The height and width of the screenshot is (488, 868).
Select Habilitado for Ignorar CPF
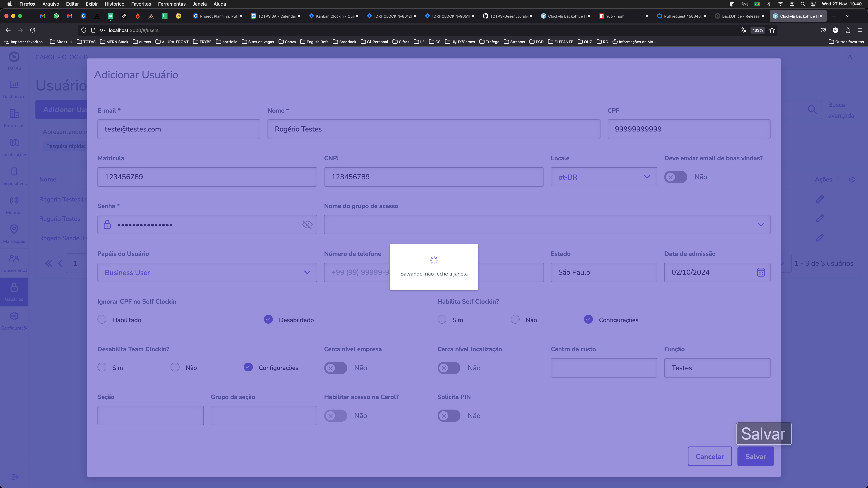tap(102, 319)
